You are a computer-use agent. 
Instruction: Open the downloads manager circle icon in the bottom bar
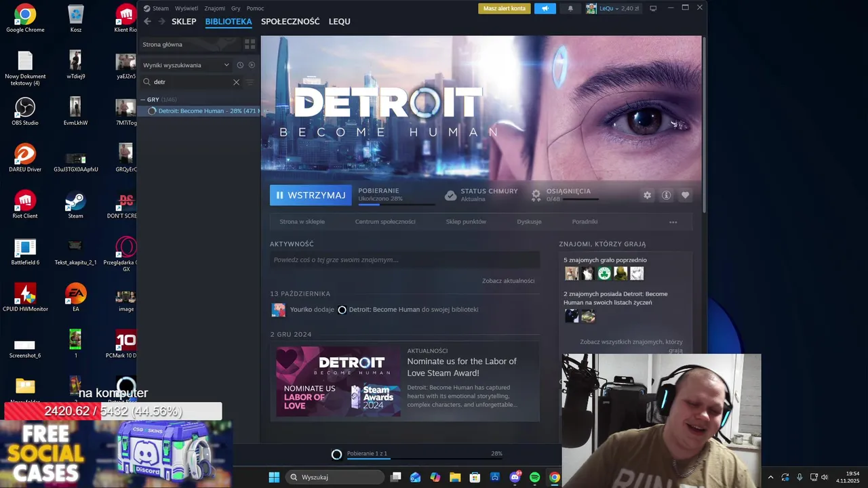(336, 455)
